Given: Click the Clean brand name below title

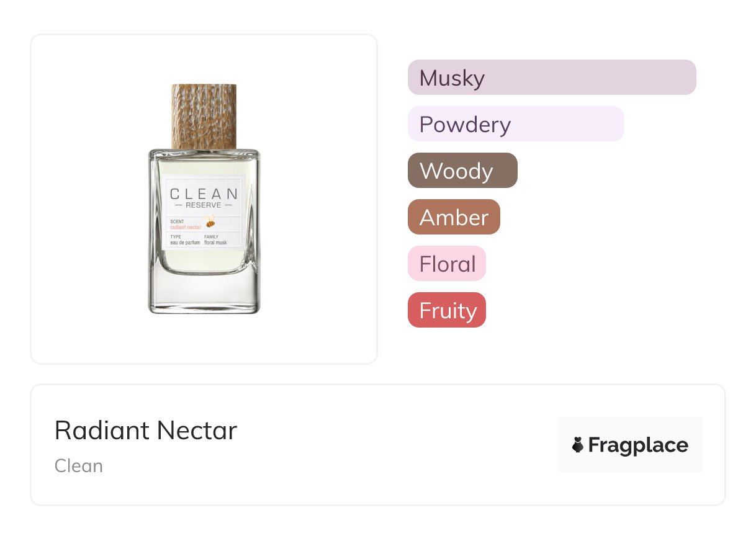Looking at the screenshot, I should pos(79,466).
